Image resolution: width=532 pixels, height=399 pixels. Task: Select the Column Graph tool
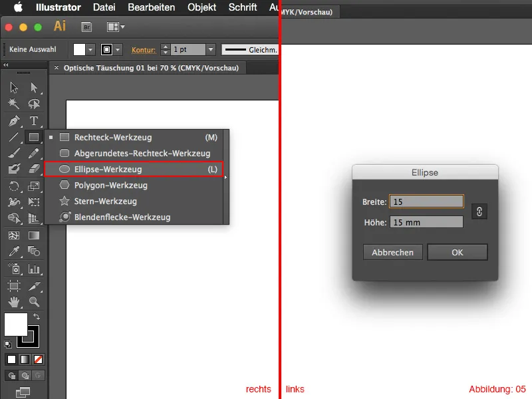click(34, 269)
